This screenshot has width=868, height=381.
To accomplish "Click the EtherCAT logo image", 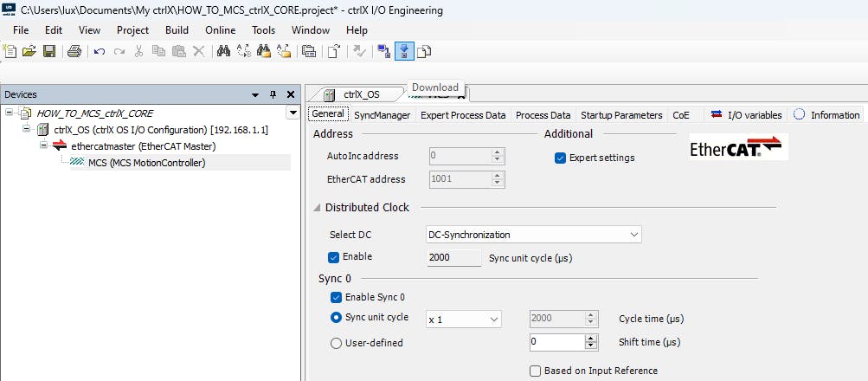I will coord(738,146).
